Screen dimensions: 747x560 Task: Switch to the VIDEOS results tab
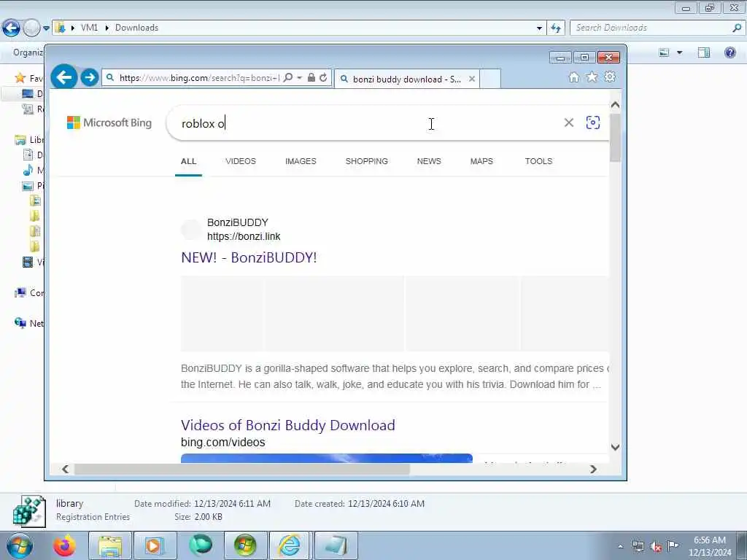(241, 161)
